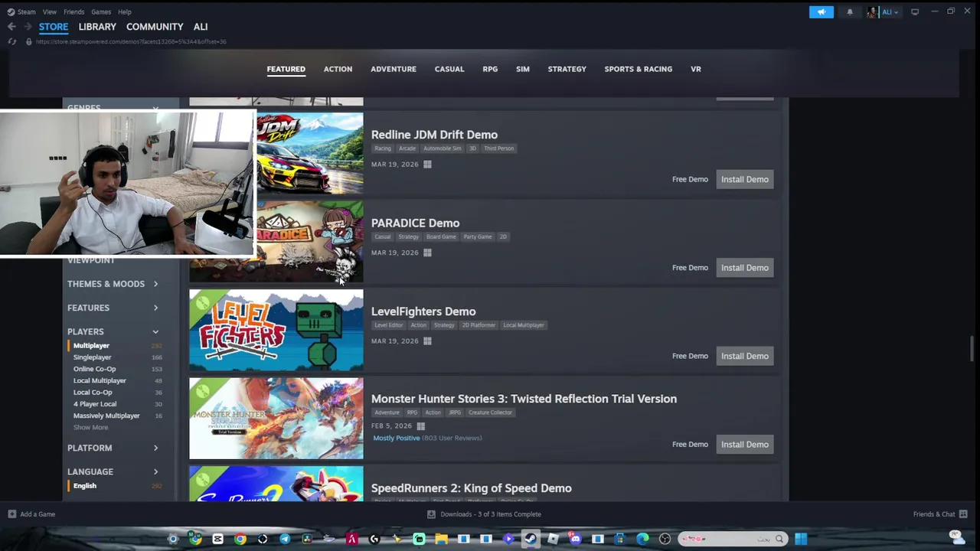Open OBS Studio from the taskbar
Viewport: 980px width, 551px height.
(x=665, y=539)
